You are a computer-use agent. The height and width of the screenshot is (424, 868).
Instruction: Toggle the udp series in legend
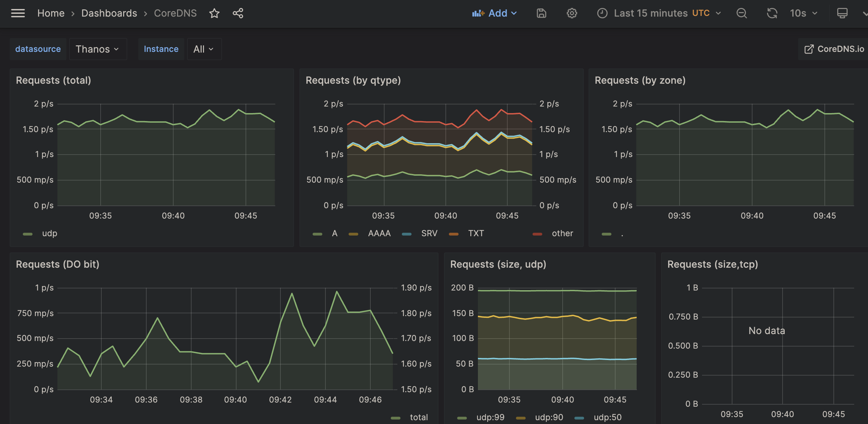(x=49, y=233)
